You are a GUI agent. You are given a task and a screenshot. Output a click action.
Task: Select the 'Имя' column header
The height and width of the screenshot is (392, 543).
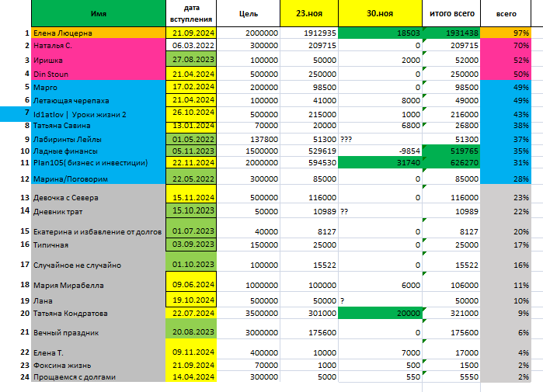99,13
